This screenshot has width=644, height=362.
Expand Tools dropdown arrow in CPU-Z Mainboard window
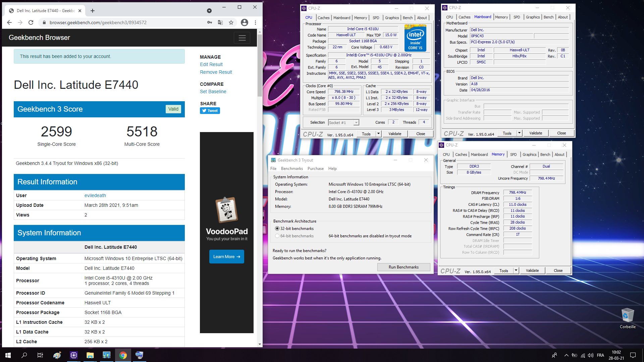(x=519, y=133)
